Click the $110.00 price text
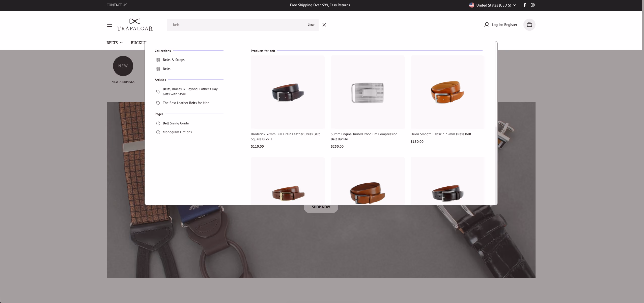This screenshot has height=303, width=644. [x=257, y=147]
